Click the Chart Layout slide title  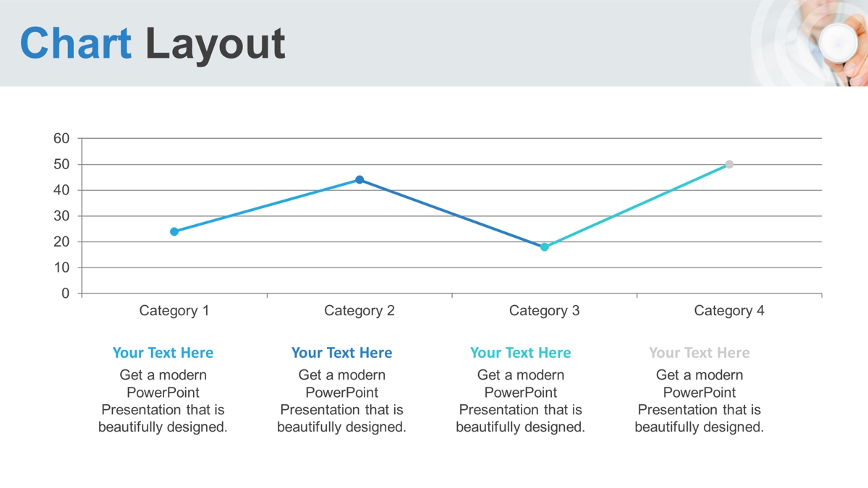point(153,43)
